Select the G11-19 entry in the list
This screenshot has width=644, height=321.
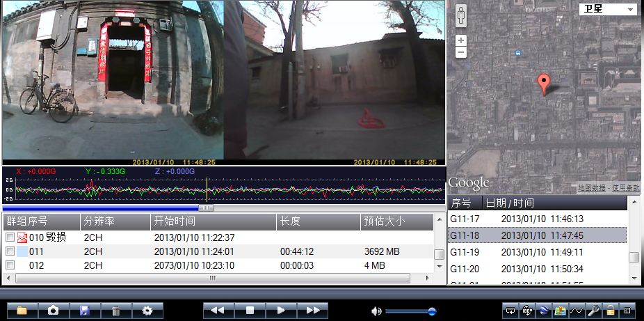537,252
